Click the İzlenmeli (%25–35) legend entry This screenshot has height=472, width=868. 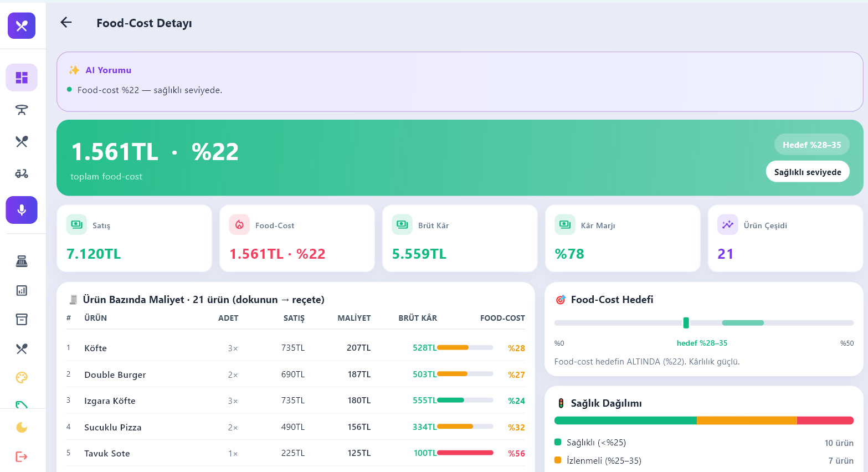click(x=703, y=461)
